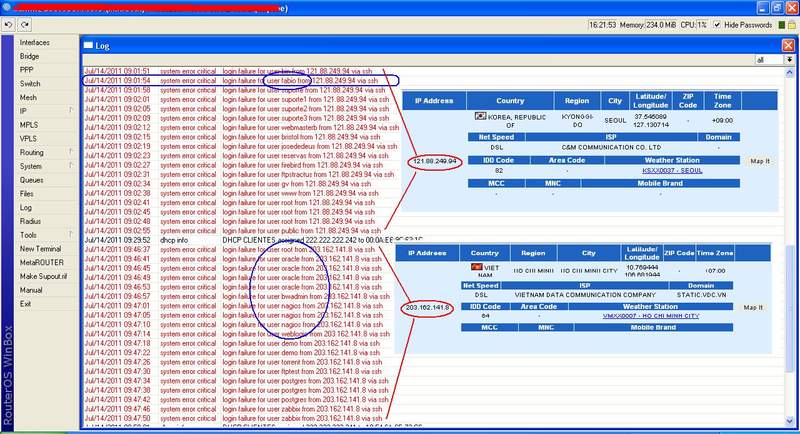Image resolution: width=800 pixels, height=434 pixels.
Task: Select the 09:02:12 login failure webmasterb row
Action: 242,127
